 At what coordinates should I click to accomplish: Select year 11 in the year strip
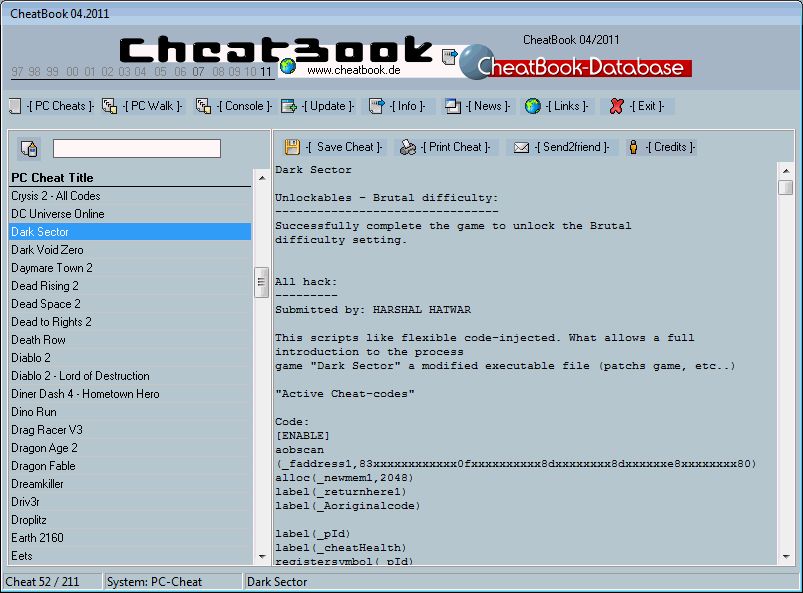tap(265, 72)
